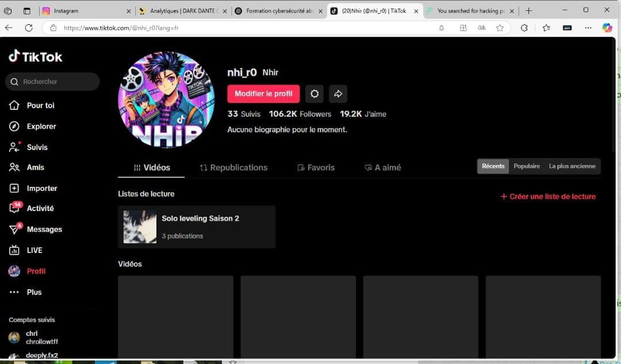Click the LIVE icon in the sidebar

click(x=14, y=250)
